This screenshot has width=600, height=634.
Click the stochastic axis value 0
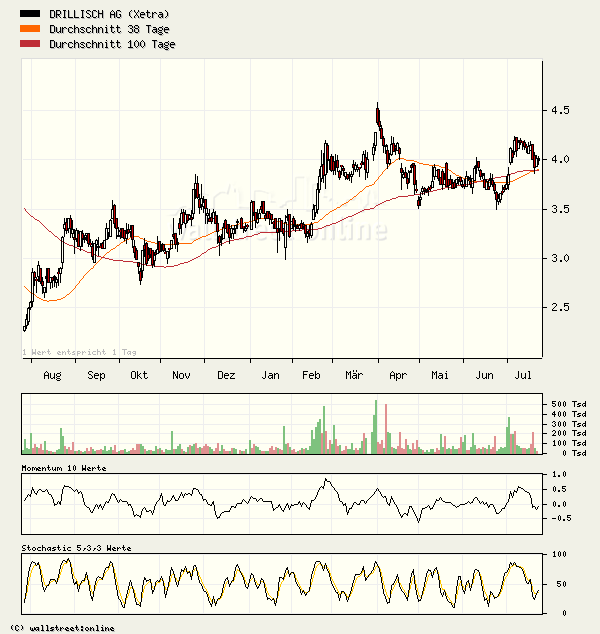(564, 613)
